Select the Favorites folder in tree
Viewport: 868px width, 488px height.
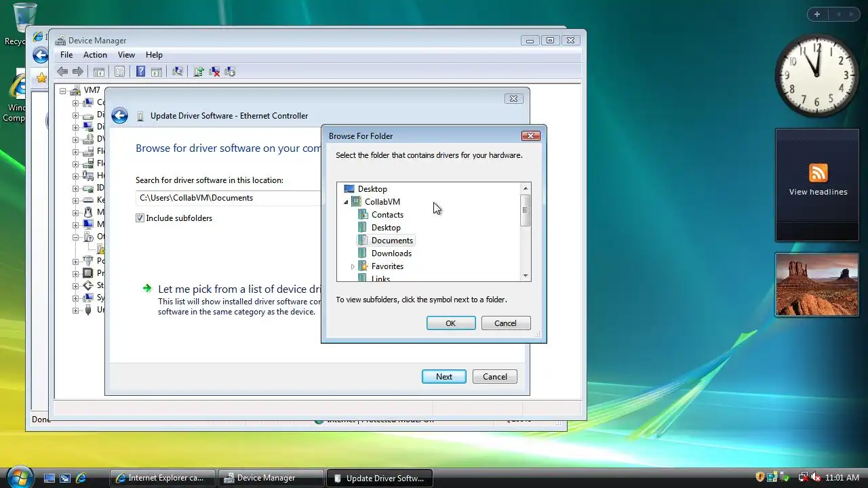[x=387, y=266]
